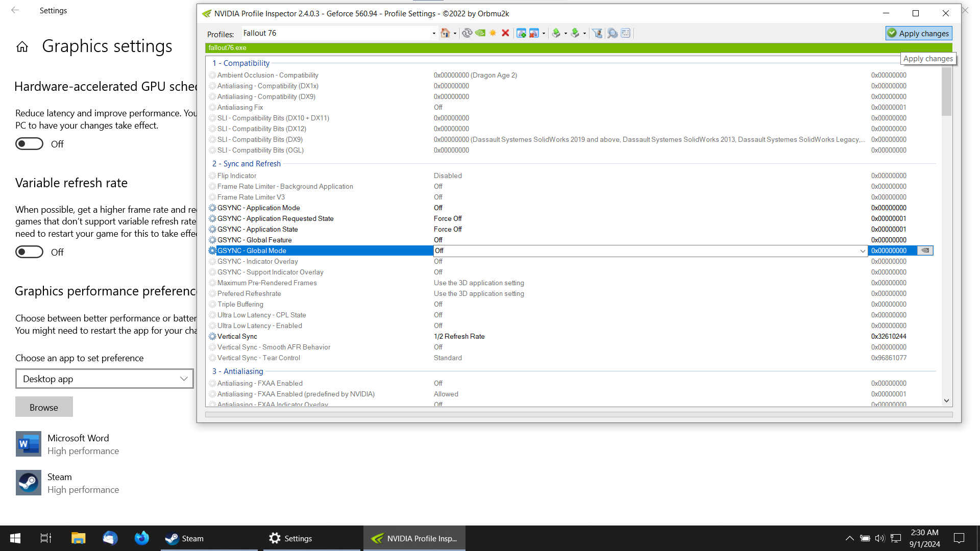Viewport: 980px width, 551px height.
Task: Click the home profile icon in toolbar
Action: click(x=445, y=33)
